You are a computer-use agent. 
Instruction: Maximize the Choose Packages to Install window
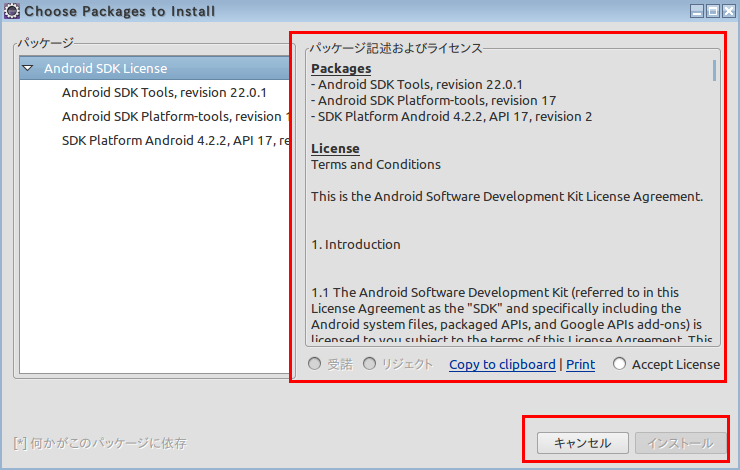(711, 11)
